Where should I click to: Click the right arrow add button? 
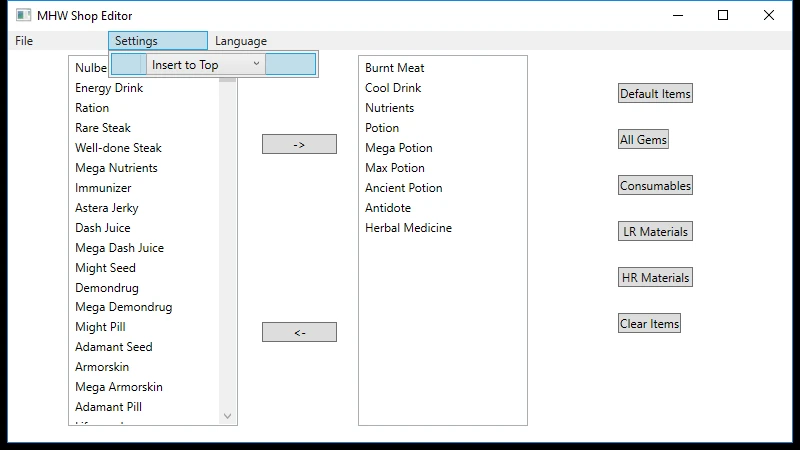click(x=299, y=144)
